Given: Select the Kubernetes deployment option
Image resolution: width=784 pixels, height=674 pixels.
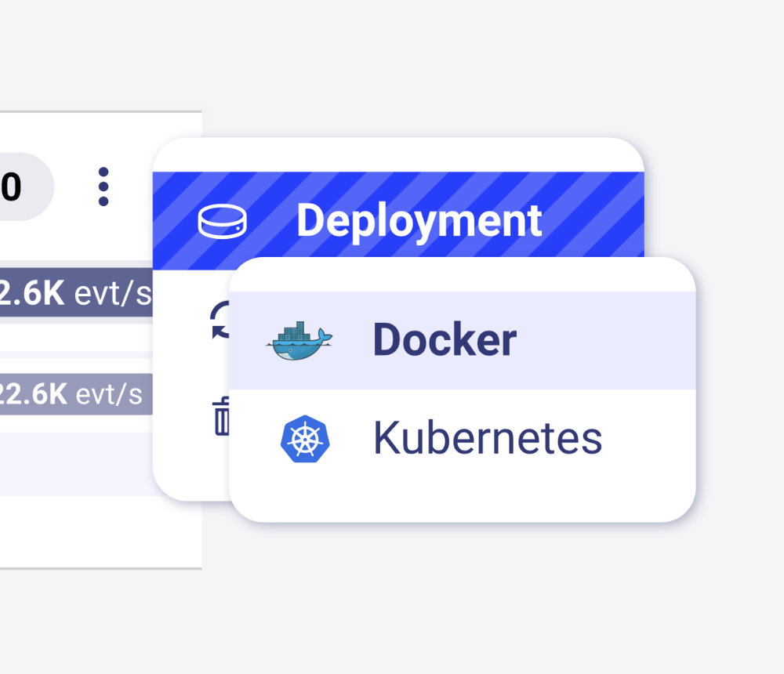Looking at the screenshot, I should point(486,437).
